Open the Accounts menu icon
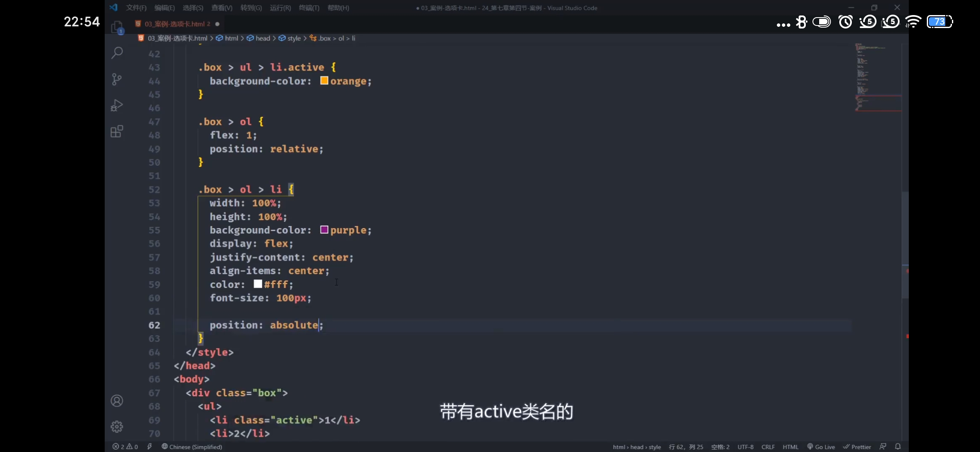Viewport: 980px width, 452px height. click(117, 401)
